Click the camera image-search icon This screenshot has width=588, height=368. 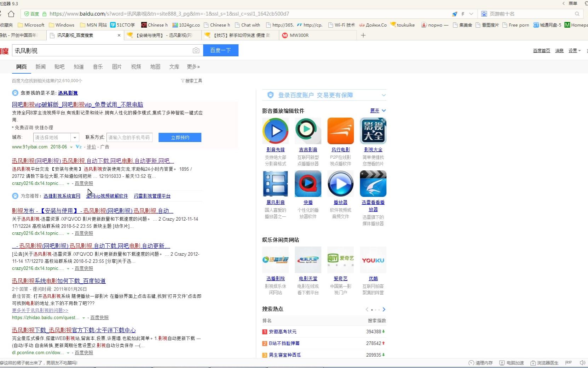tap(196, 51)
